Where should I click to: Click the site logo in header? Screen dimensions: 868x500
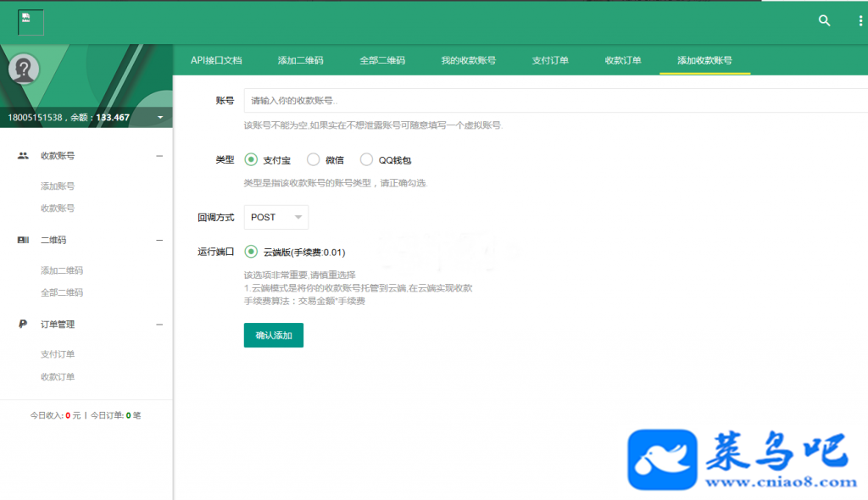coord(31,22)
